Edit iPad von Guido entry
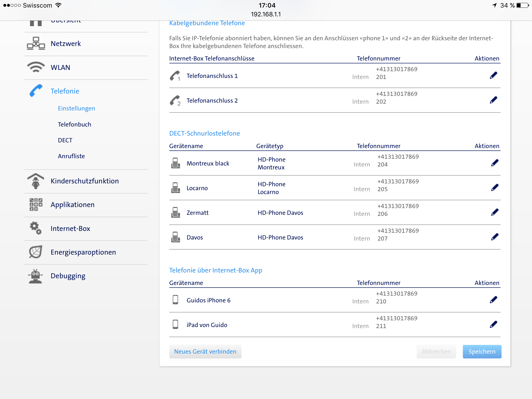 pyautogui.click(x=493, y=324)
